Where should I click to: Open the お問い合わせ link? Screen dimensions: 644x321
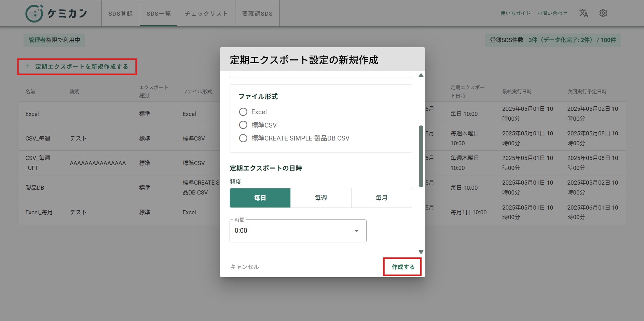552,13
